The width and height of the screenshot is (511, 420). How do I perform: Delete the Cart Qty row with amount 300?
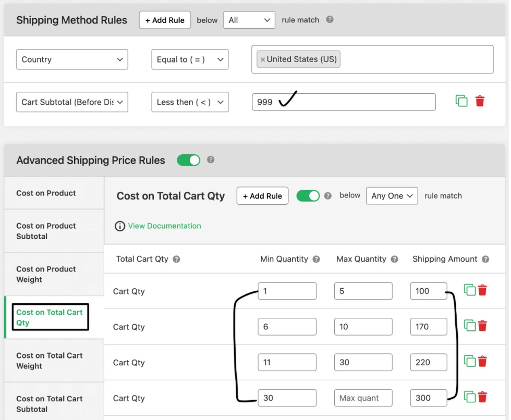tap(482, 397)
